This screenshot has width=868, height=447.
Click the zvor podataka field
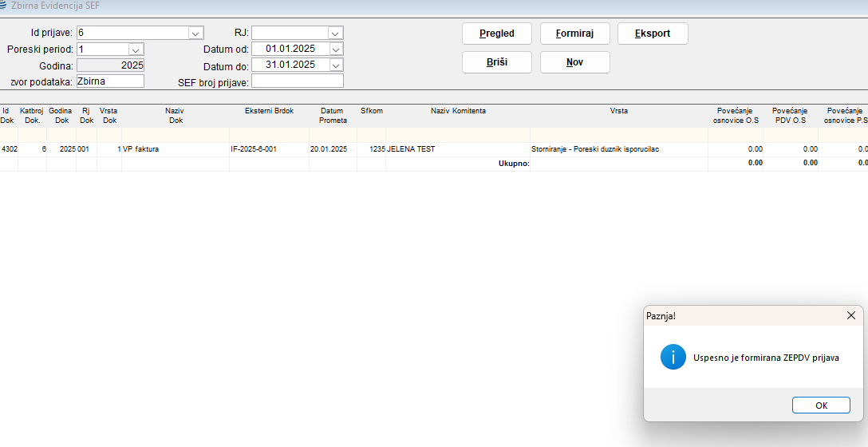tap(110, 81)
